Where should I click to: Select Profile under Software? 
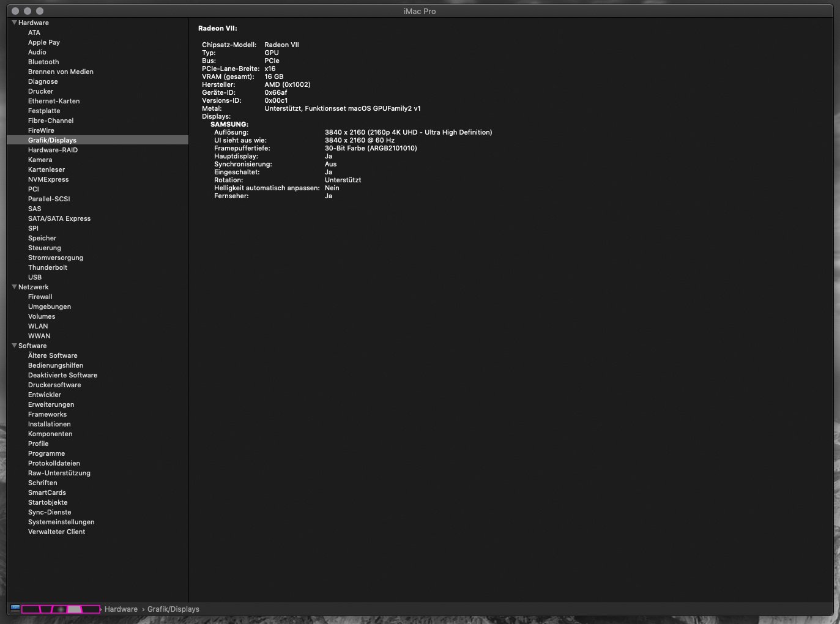point(38,444)
